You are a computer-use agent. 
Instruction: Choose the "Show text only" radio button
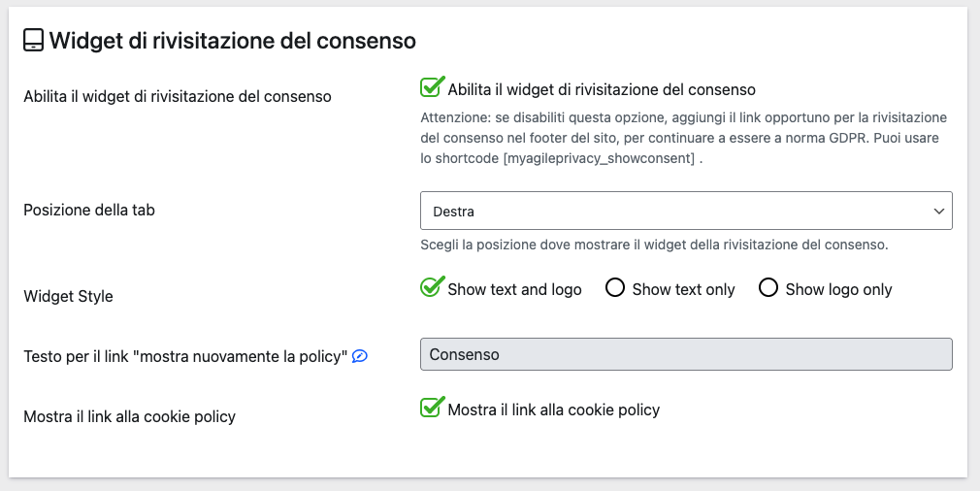click(614, 288)
